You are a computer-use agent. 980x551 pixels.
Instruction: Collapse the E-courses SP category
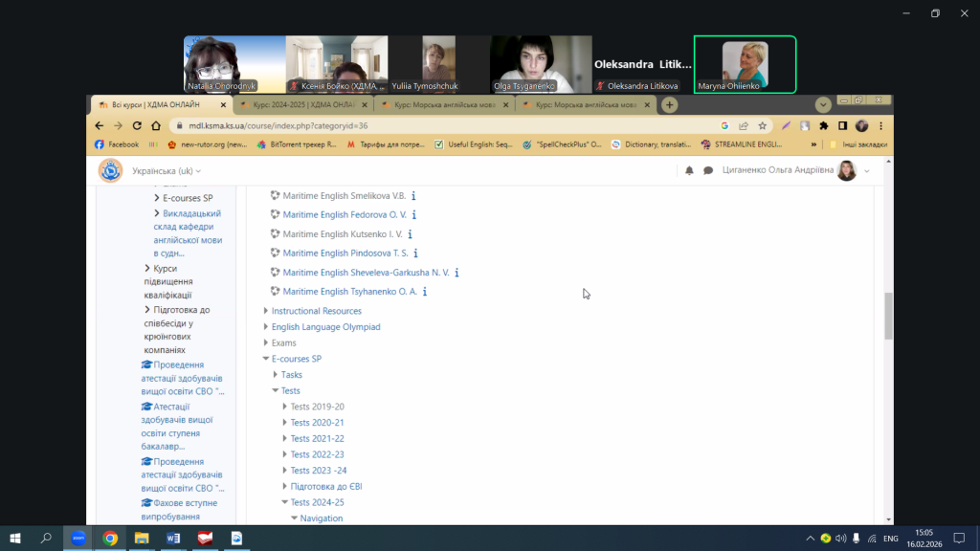tap(266, 359)
